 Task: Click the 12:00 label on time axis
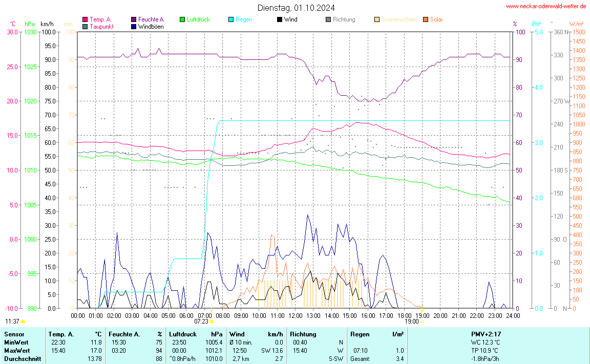tap(296, 315)
